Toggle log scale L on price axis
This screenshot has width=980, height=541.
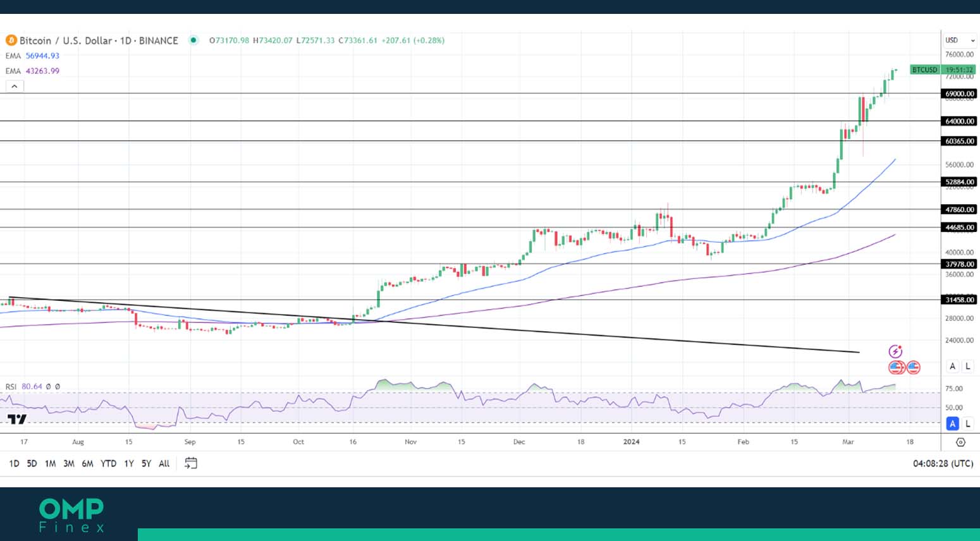coord(968,366)
